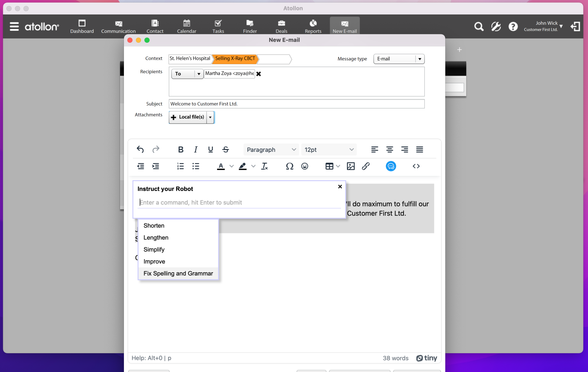
Task: Open the Dashboard module
Action: coord(82,26)
